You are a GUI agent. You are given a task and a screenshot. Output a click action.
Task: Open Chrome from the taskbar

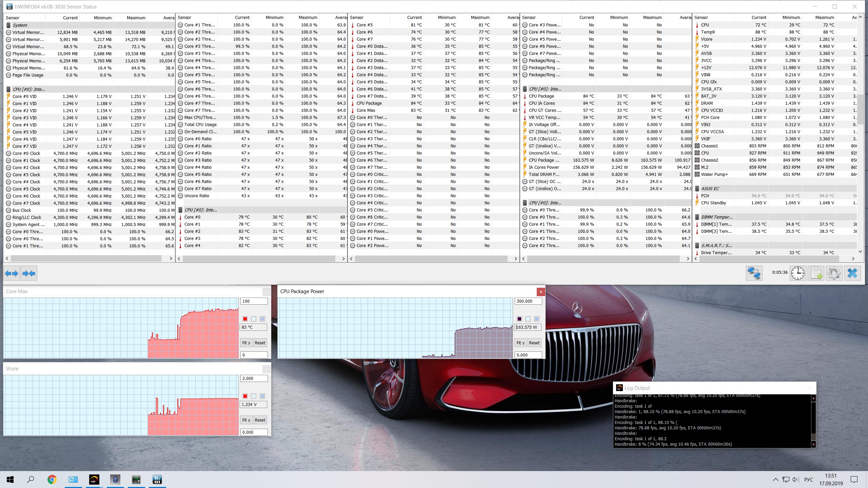pos(52,480)
